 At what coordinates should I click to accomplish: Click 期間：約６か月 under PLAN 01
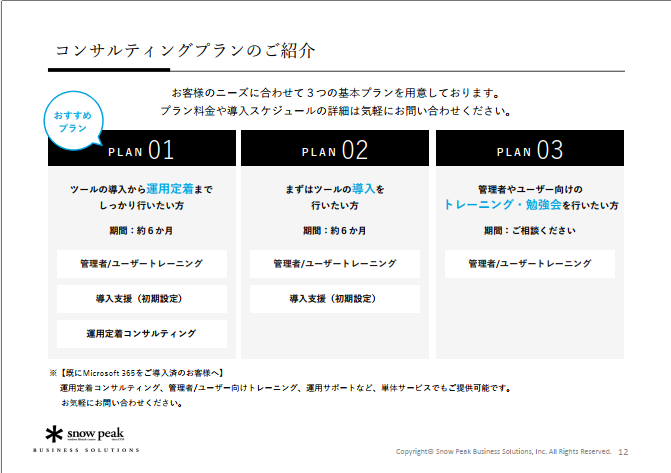point(141,231)
